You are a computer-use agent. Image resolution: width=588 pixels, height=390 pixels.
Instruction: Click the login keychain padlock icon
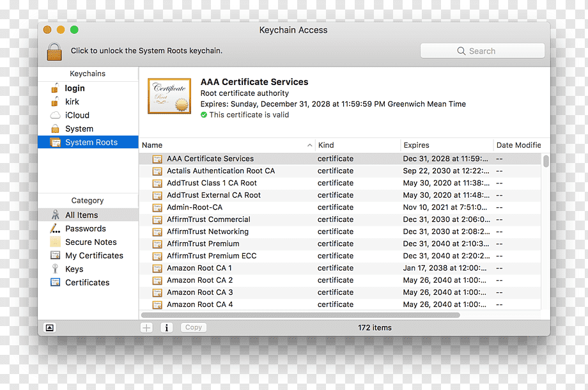(x=55, y=88)
